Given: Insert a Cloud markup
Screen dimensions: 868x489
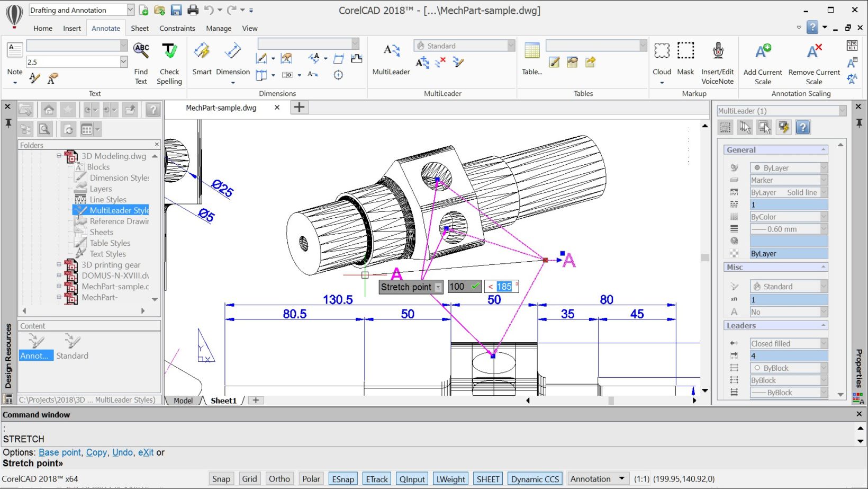Looking at the screenshot, I should [x=662, y=51].
